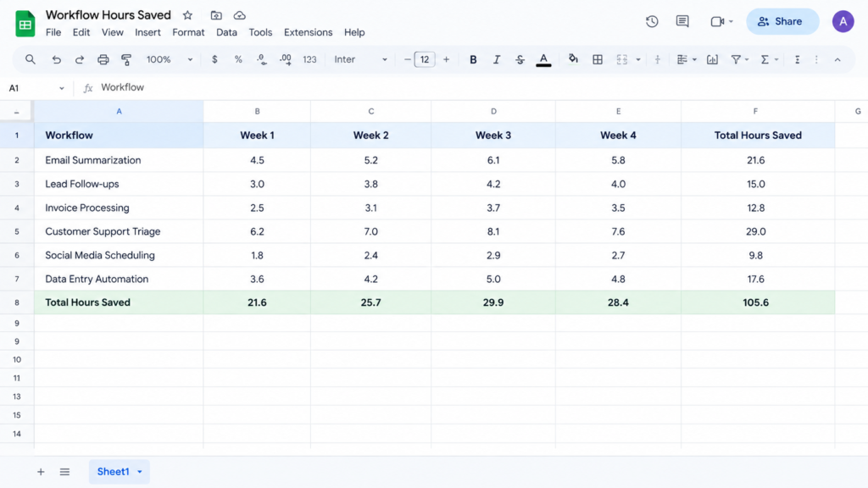868x488 pixels.
Task: Open the File menu
Action: point(53,32)
